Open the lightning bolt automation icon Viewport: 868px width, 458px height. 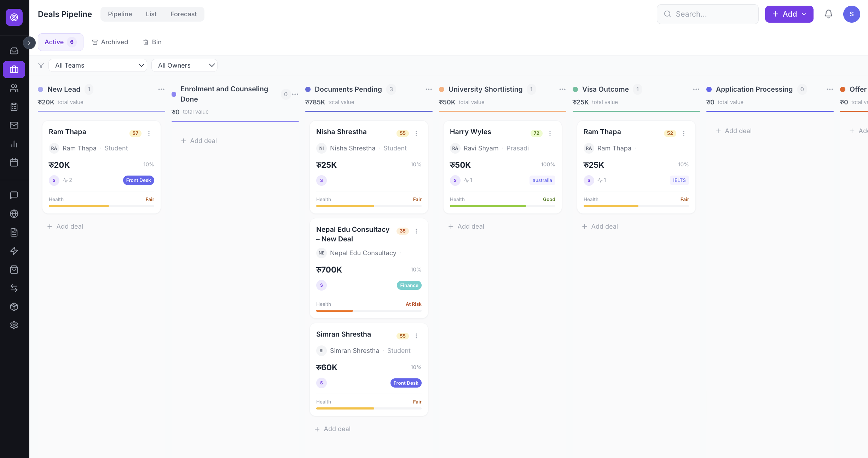click(x=14, y=251)
